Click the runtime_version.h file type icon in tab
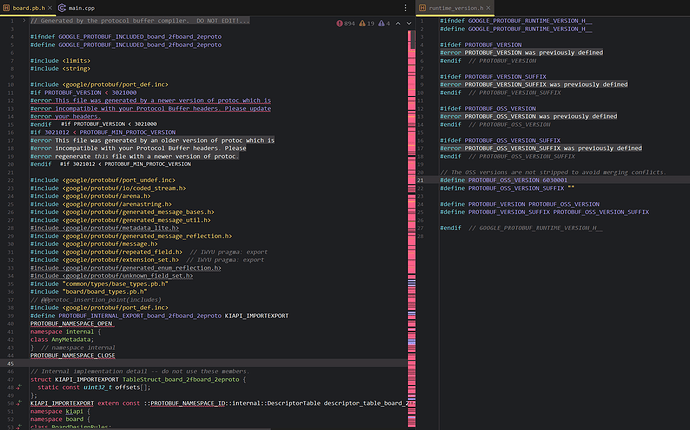Image resolution: width=690 pixels, height=430 pixels. point(422,8)
